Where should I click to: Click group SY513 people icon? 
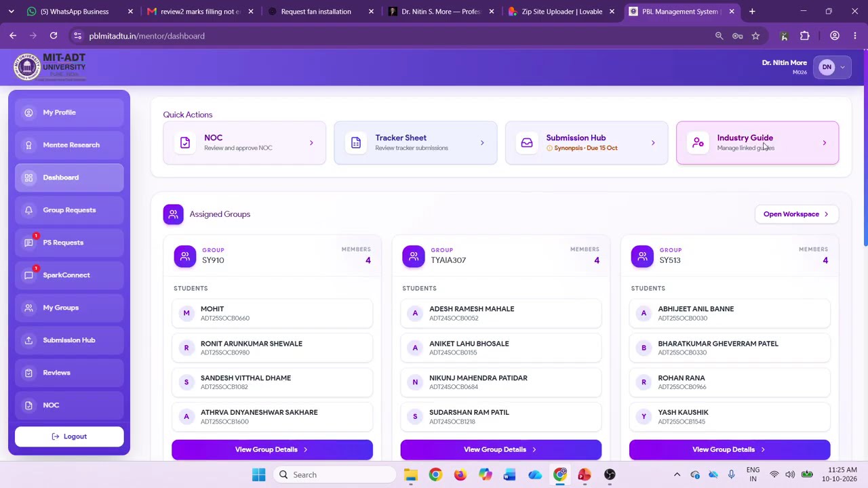(642, 256)
